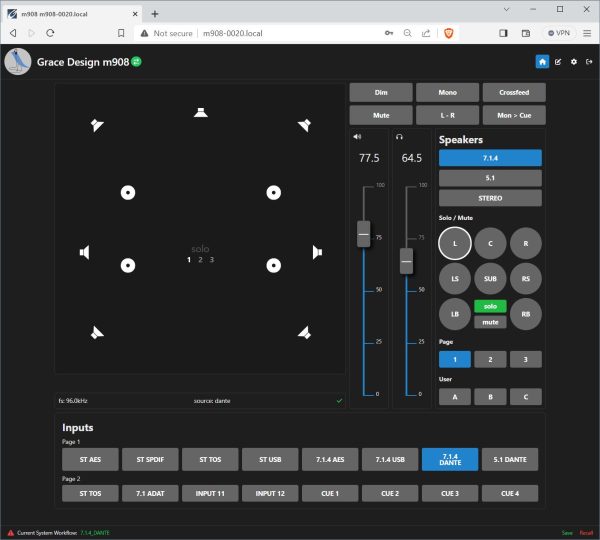Expand the tab search chevron
This screenshot has width=600, height=540.
(507, 10)
